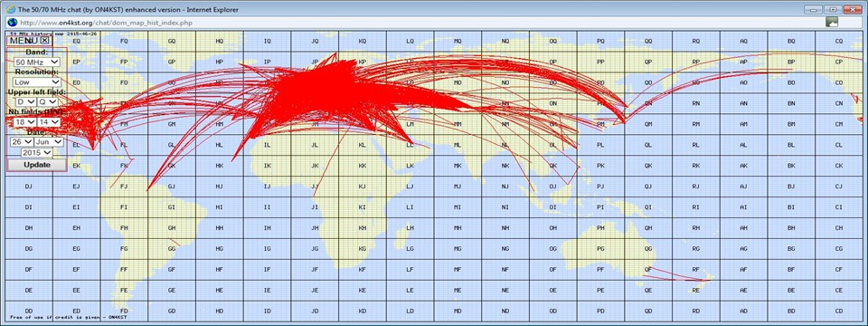Screen dimensions: 868x326
Task: Open the Band dropdown showing 50 MHz
Action: click(x=37, y=62)
